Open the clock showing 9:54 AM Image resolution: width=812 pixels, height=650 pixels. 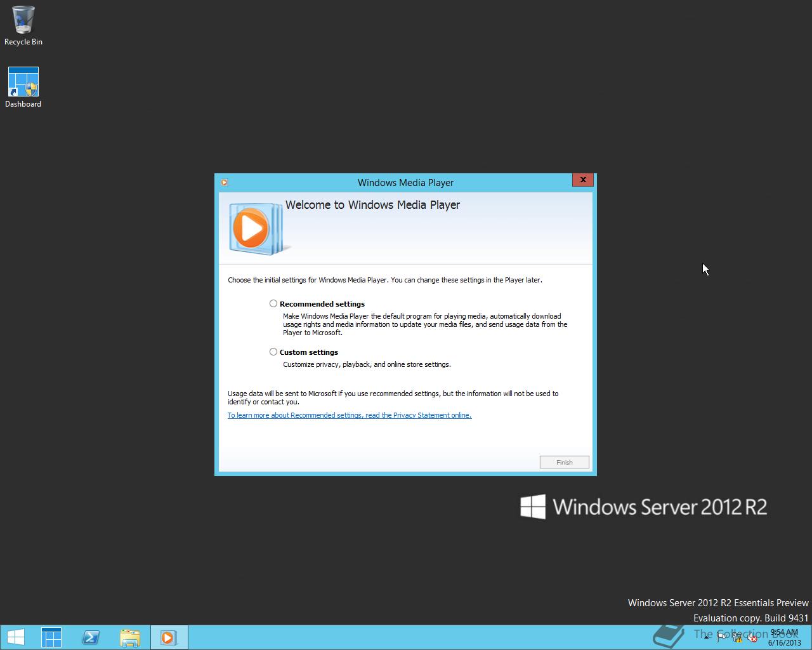point(785,637)
